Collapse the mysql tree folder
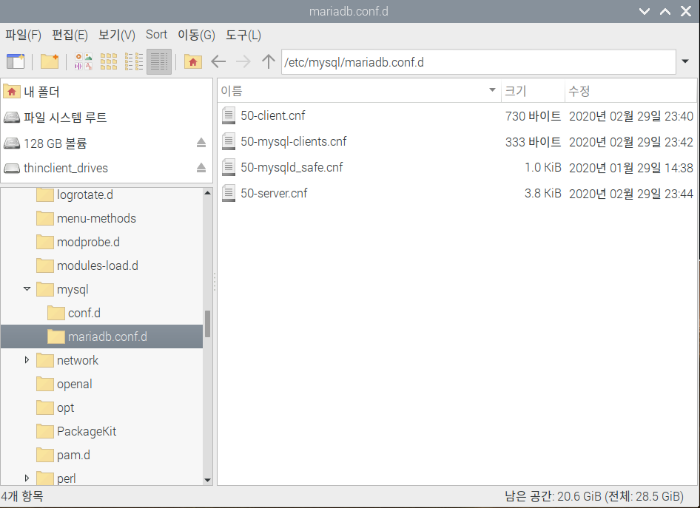Screen dimensions: 700x508 click(x=27, y=289)
